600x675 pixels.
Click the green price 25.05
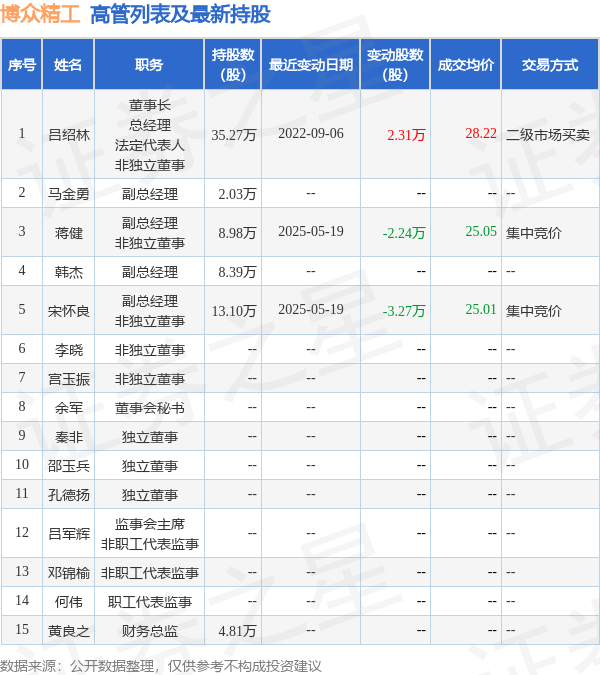coord(481,232)
